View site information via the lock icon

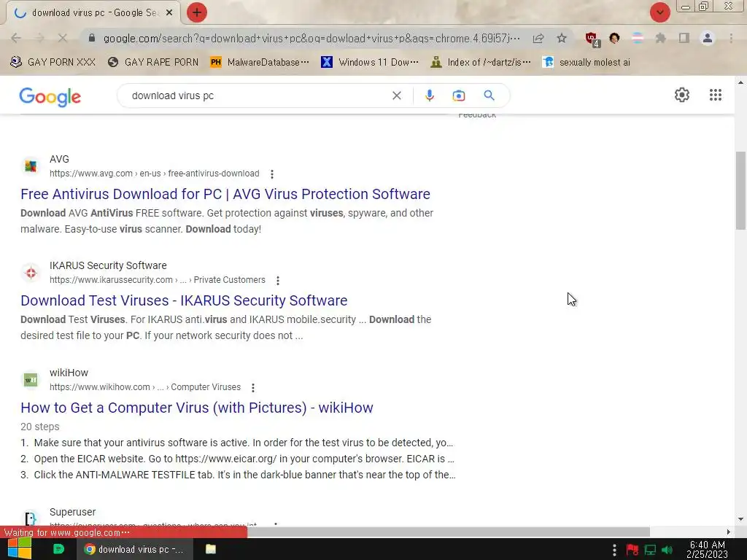point(92,38)
